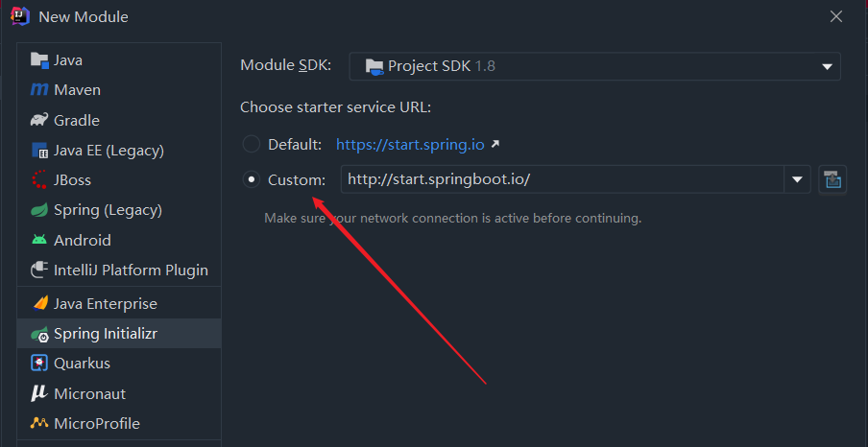868x447 pixels.
Task: Click the Quarkus icon in the sidebar
Action: [39, 364]
